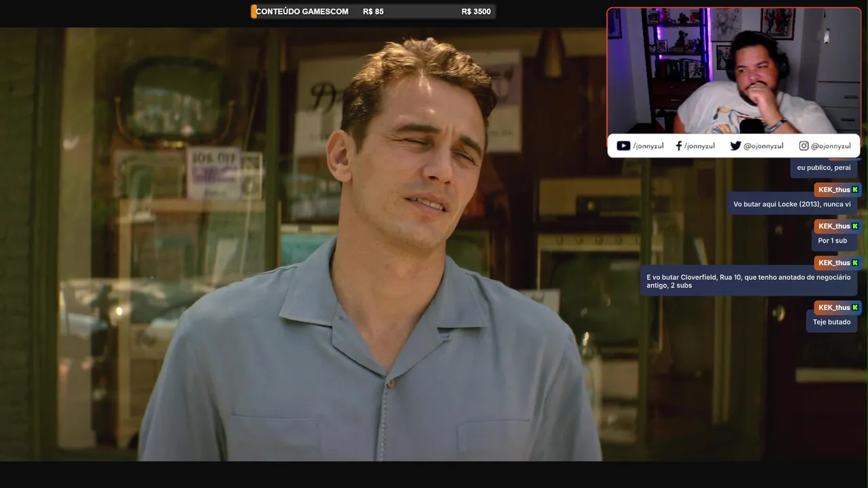Click the streamer webcam feed

pos(734,70)
